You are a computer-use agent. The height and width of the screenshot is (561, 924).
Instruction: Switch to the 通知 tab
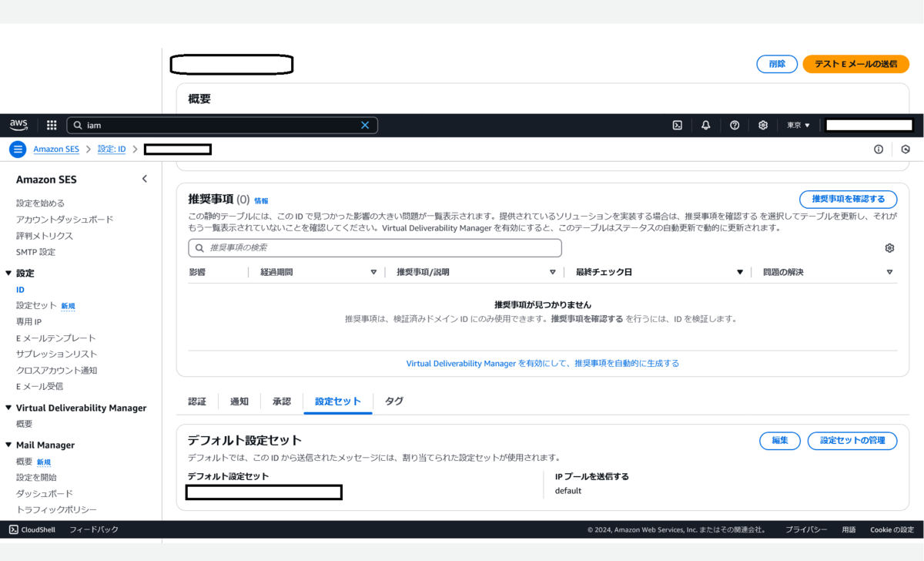[x=239, y=401]
